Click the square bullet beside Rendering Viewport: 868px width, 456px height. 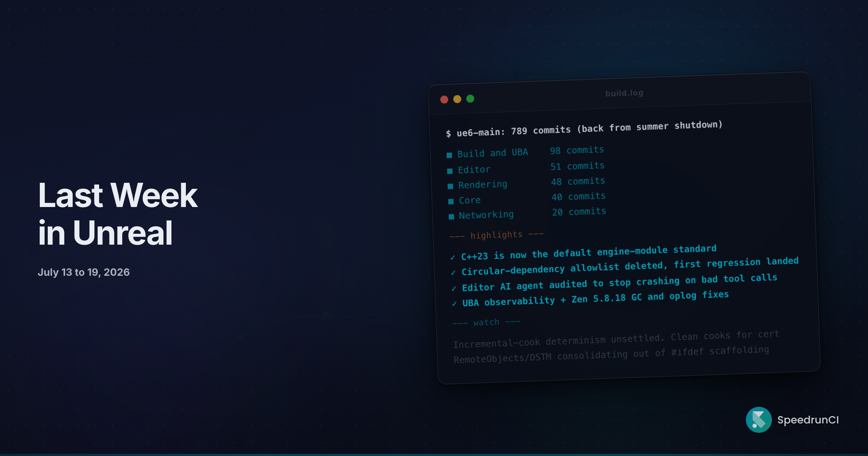click(x=450, y=186)
